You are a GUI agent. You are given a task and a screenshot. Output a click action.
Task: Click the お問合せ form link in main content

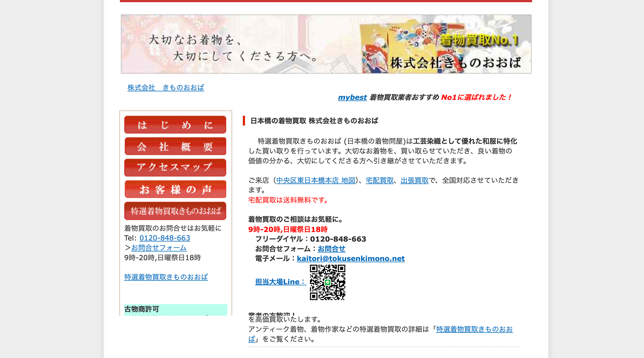331,249
